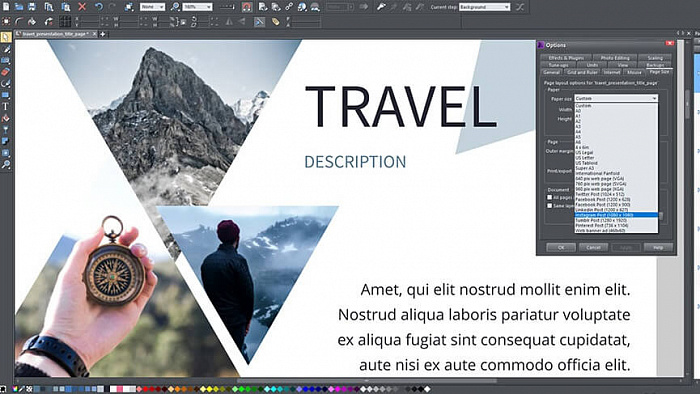Toggle the red magnet snap icon
This screenshot has width=700, height=394.
247,7
